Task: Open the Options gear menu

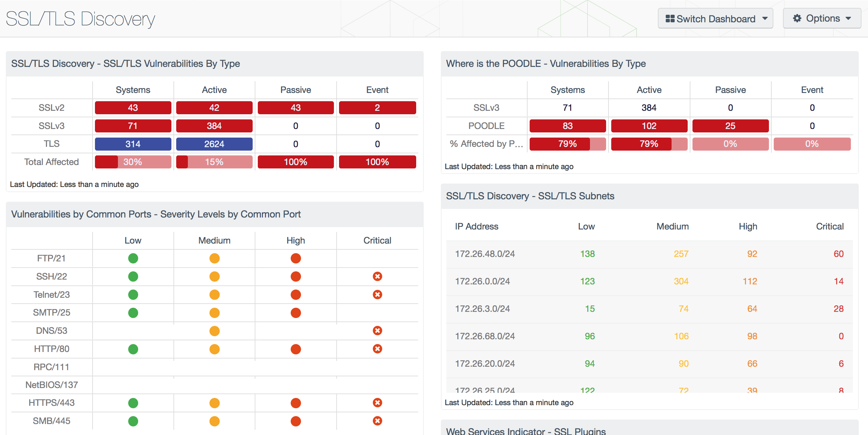Action: click(822, 19)
